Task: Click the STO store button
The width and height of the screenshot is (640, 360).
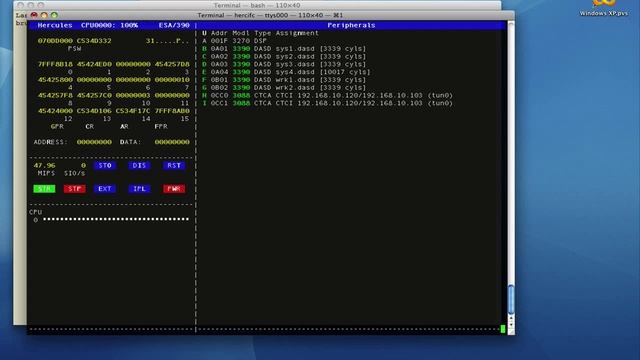Action: [105, 165]
